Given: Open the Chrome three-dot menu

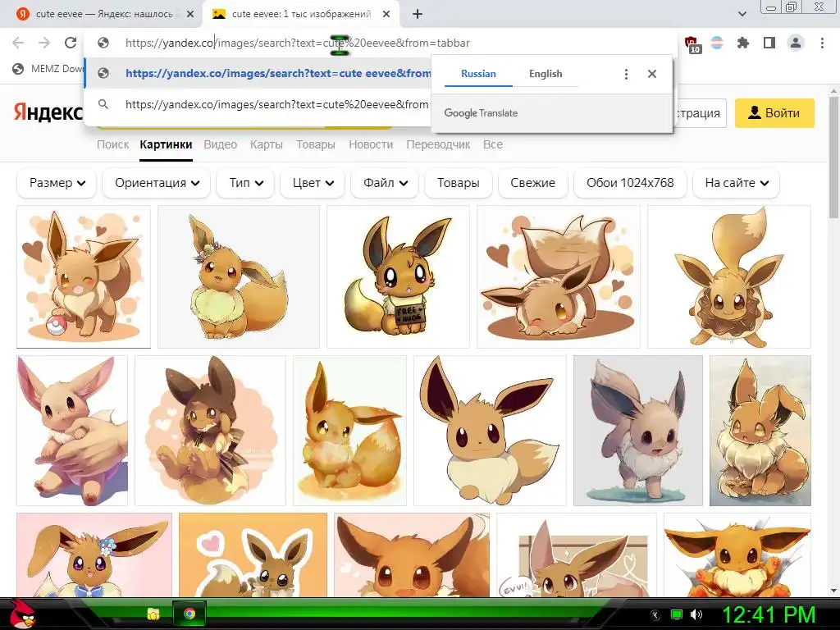Looking at the screenshot, I should click(822, 43).
